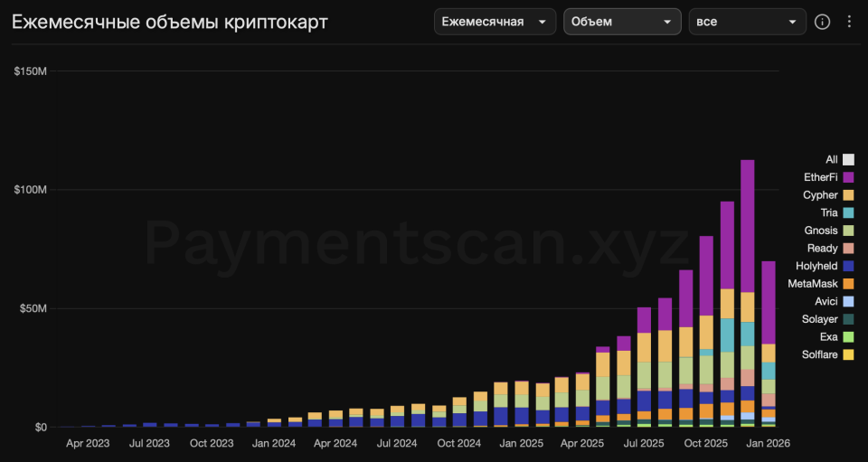
Task: Open the все filter dropdown
Action: [x=748, y=22]
